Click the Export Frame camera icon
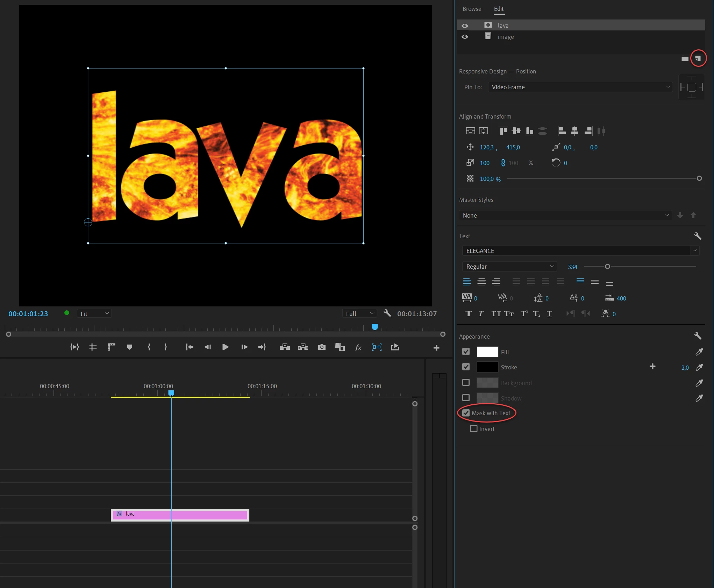This screenshot has height=588, width=714. (x=322, y=347)
